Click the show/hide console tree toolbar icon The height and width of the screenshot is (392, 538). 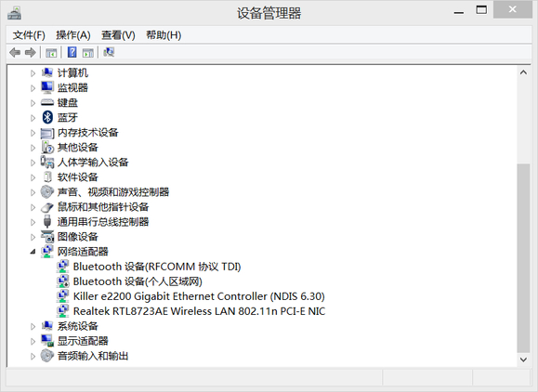(x=51, y=52)
